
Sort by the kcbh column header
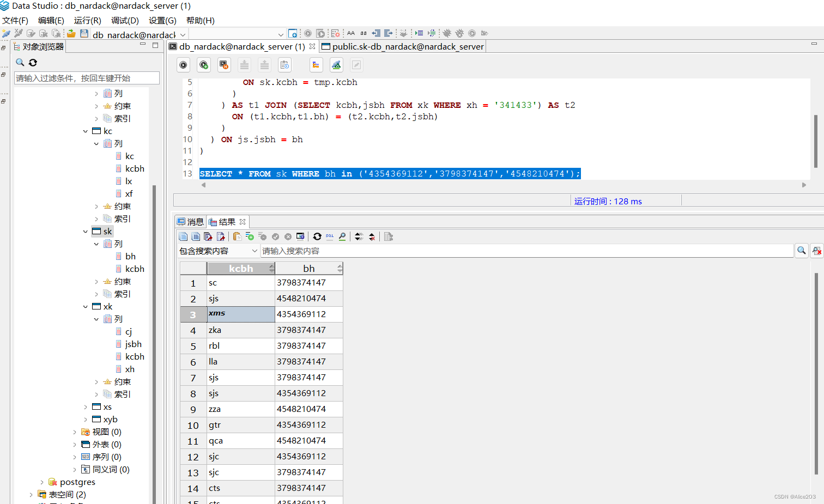click(x=241, y=268)
